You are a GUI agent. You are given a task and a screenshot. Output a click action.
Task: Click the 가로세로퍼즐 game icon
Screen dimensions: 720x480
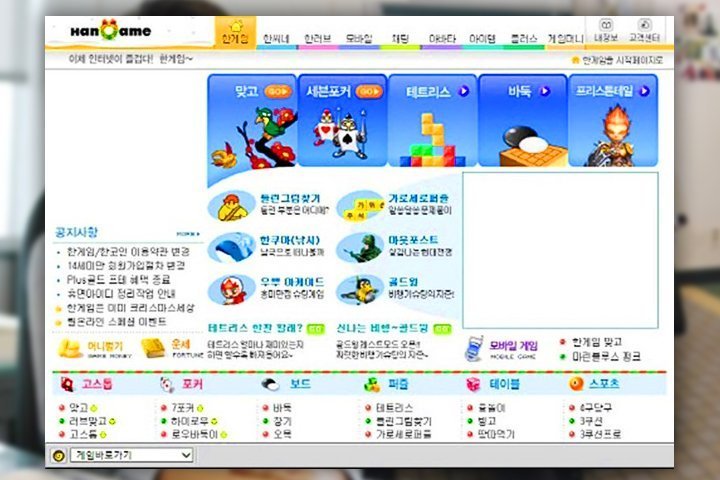361,206
